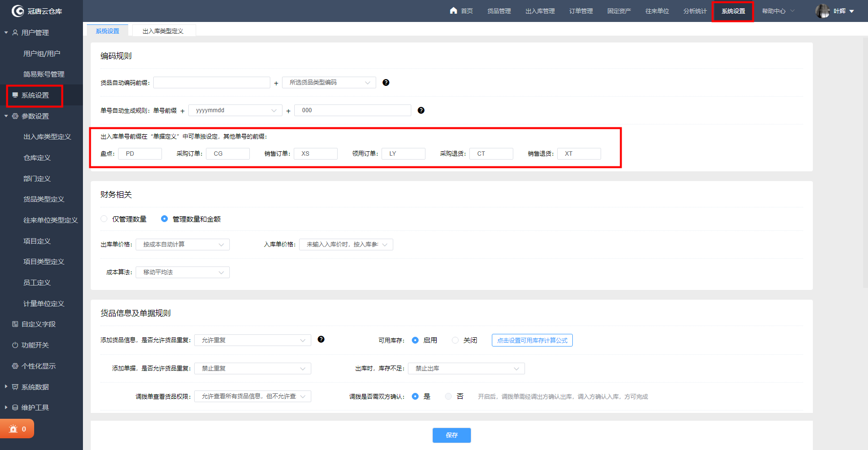Open 调拨单查看货品权限 dropdown
The width and height of the screenshot is (868, 450).
click(253, 396)
